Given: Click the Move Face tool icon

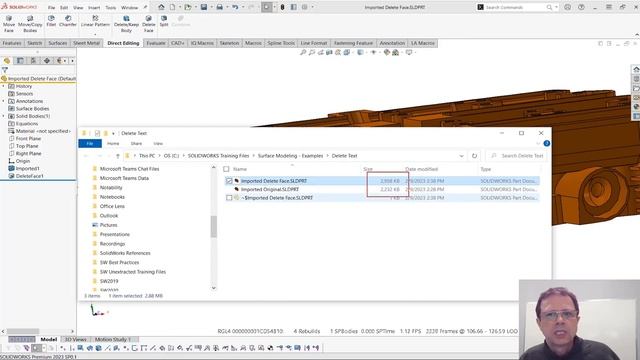Looking at the screenshot, I should [x=9, y=18].
